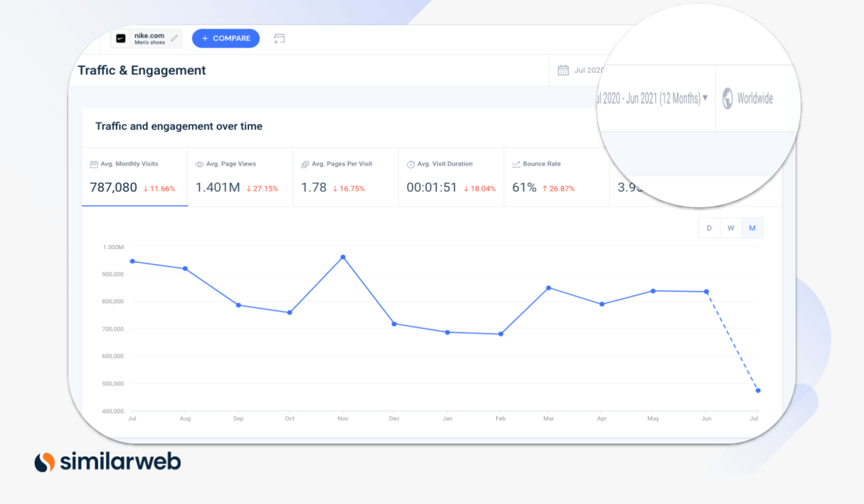864x504 pixels.
Task: Click the add-to-list icon beside COMPARE
Action: (x=279, y=38)
